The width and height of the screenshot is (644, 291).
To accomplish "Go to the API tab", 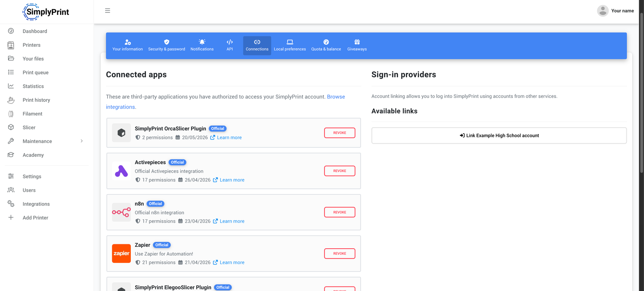I will pos(229,45).
